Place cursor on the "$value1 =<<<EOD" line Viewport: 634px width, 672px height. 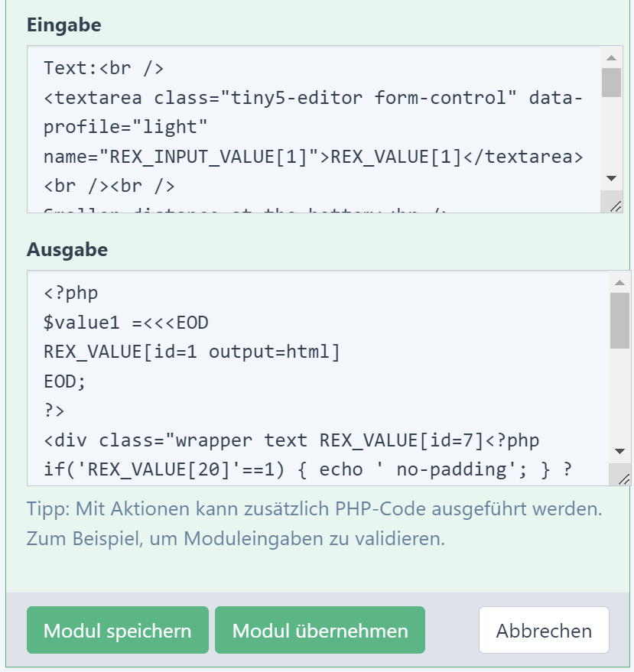126,323
